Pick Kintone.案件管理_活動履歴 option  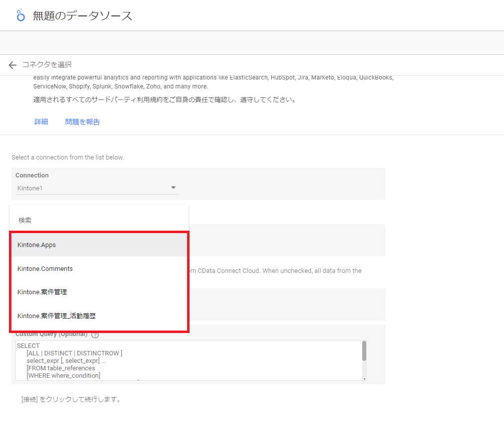coord(99,316)
